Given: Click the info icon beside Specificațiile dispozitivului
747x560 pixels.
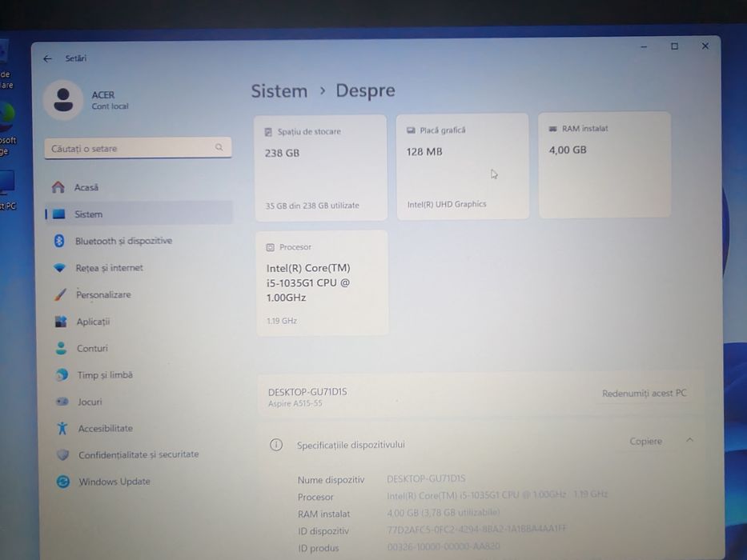Looking at the screenshot, I should [276, 445].
